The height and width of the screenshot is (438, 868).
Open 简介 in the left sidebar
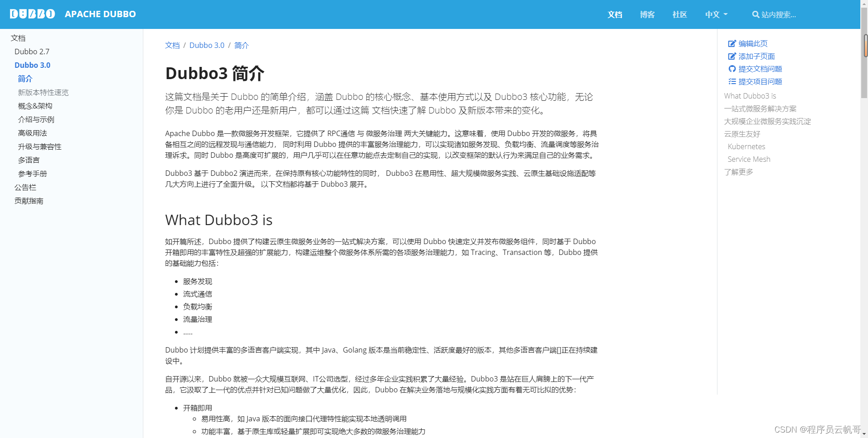point(25,79)
